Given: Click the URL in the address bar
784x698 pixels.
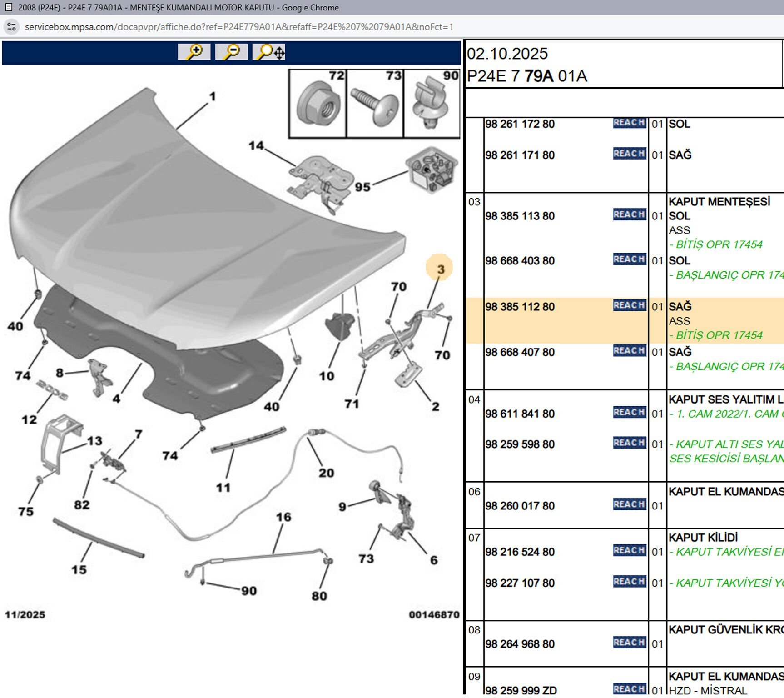Looking at the screenshot, I should pos(239,27).
